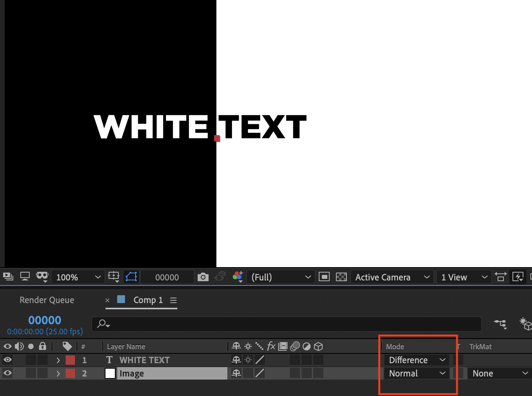This screenshot has height=396, width=532.
Task: Click the red label color of WHITE TEXT
Action: 70,360
